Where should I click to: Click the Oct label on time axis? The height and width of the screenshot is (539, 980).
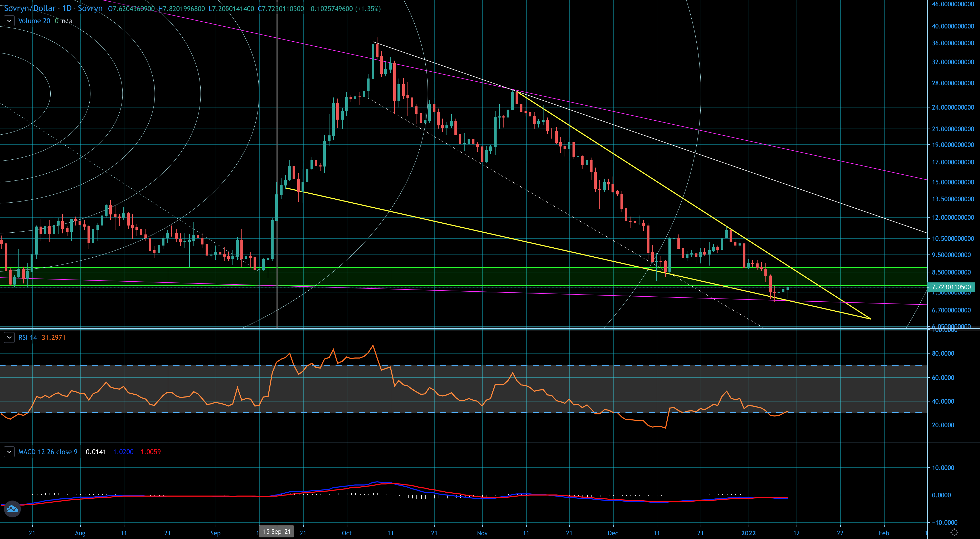coord(347,533)
